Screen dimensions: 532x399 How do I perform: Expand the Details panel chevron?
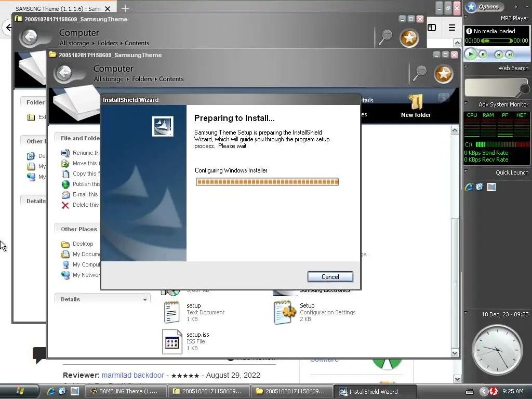145,299
